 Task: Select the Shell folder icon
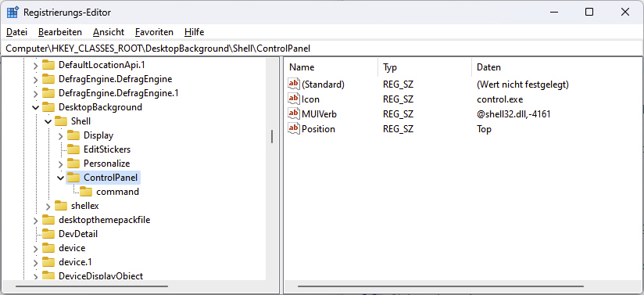tap(61, 121)
